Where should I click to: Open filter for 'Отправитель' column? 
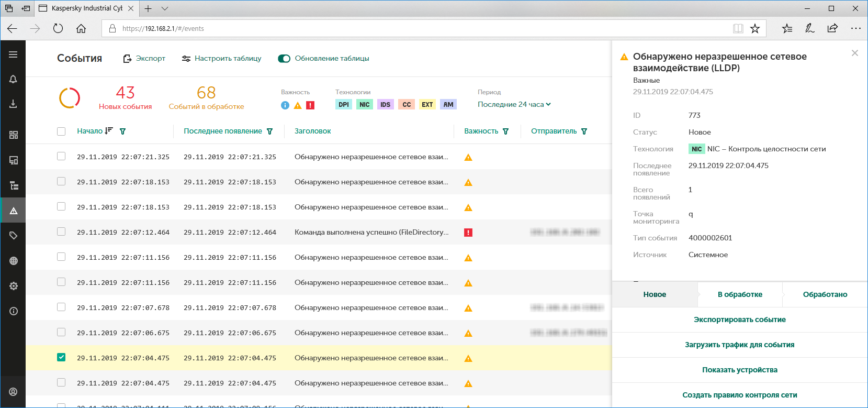[584, 131]
